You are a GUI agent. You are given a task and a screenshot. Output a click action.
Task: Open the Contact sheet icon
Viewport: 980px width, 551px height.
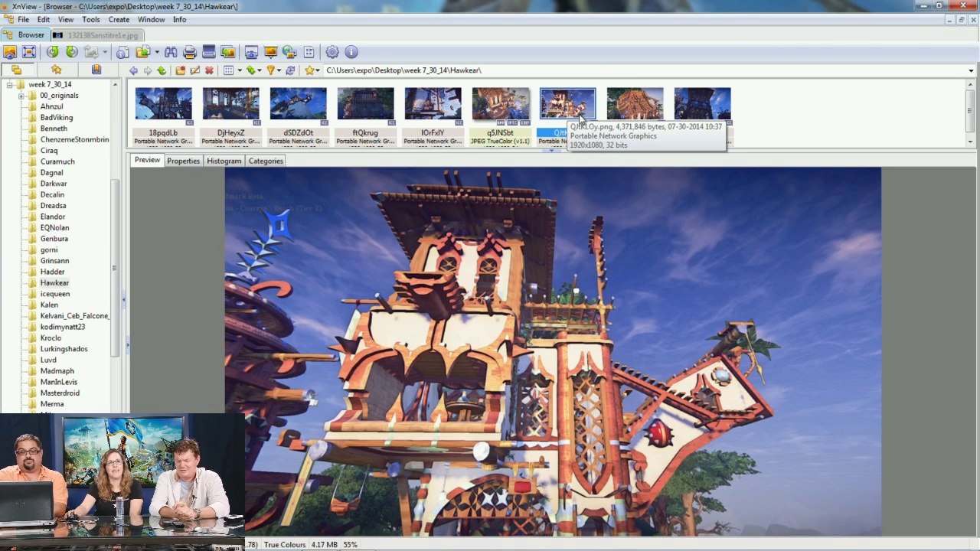click(309, 52)
